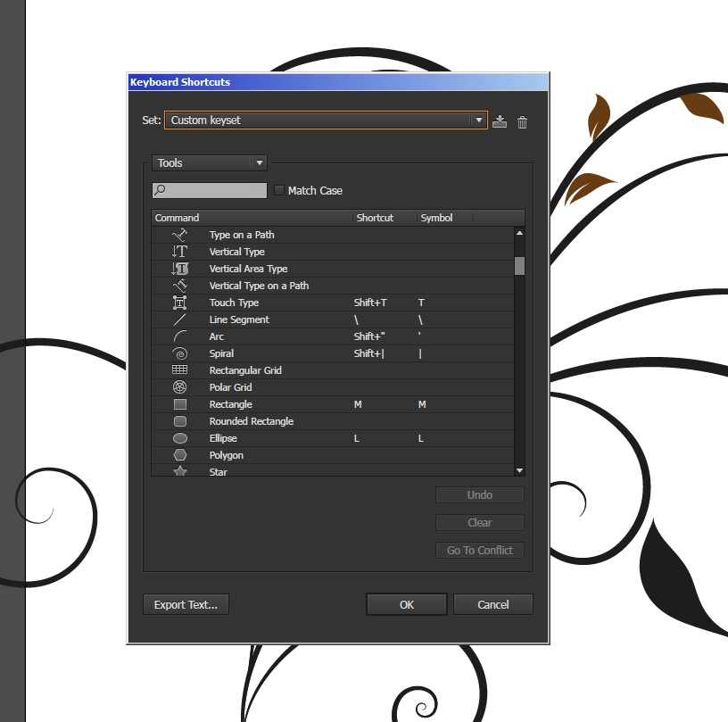Click the Spiral tool icon

[179, 353]
